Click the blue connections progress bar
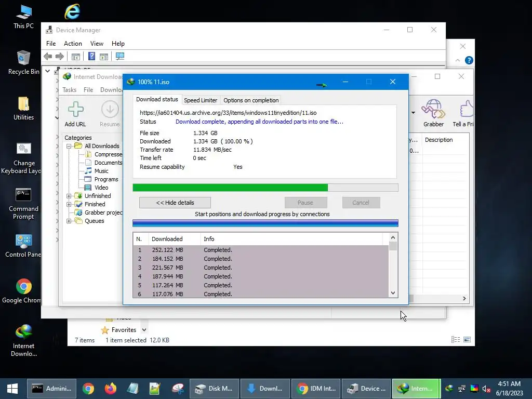The height and width of the screenshot is (399, 532). coord(265,223)
